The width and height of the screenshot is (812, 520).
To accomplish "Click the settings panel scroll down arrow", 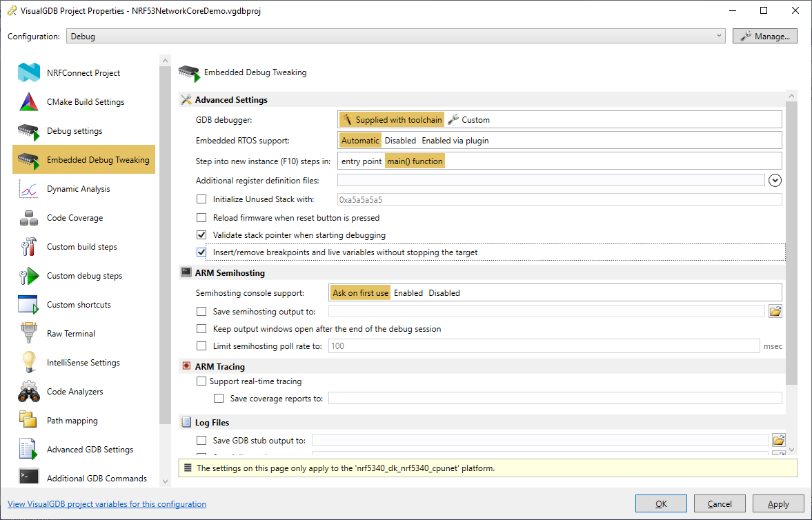I will coord(791,450).
